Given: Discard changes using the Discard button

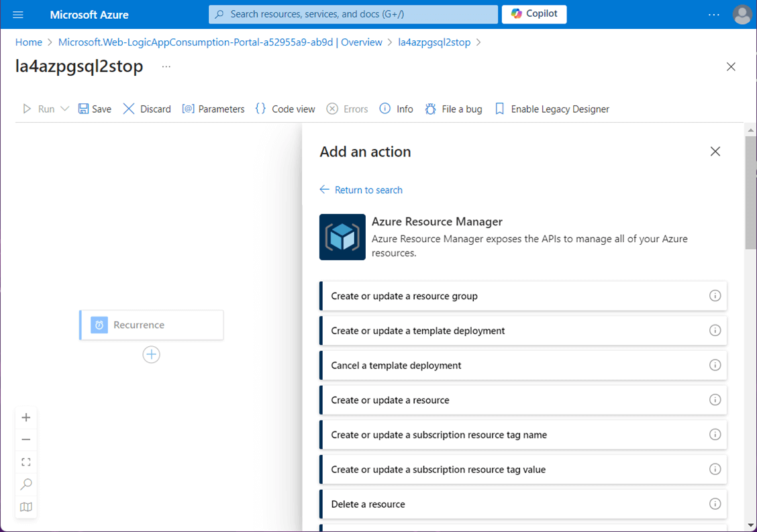Looking at the screenshot, I should [147, 109].
